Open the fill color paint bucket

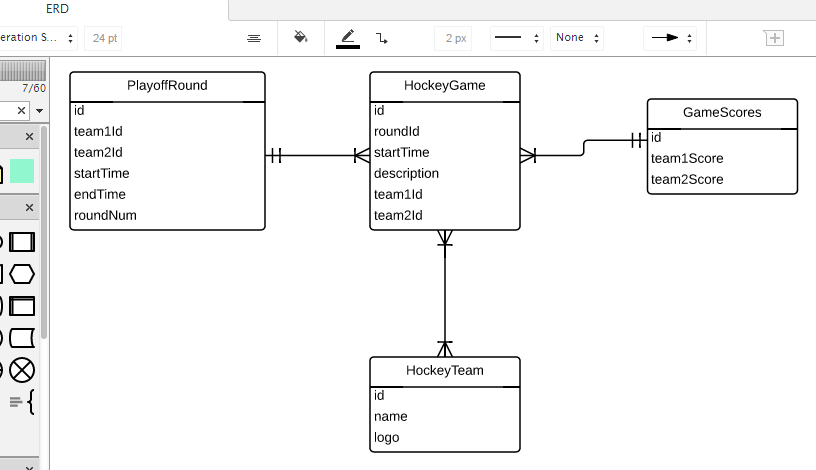click(x=300, y=38)
